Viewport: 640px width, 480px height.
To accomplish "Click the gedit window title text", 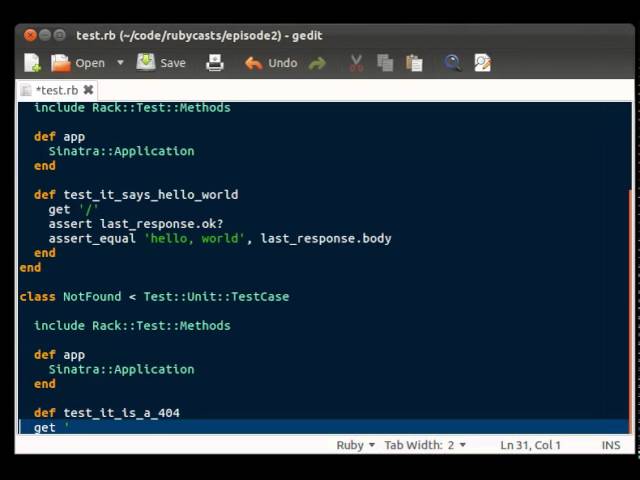I will coord(199,36).
